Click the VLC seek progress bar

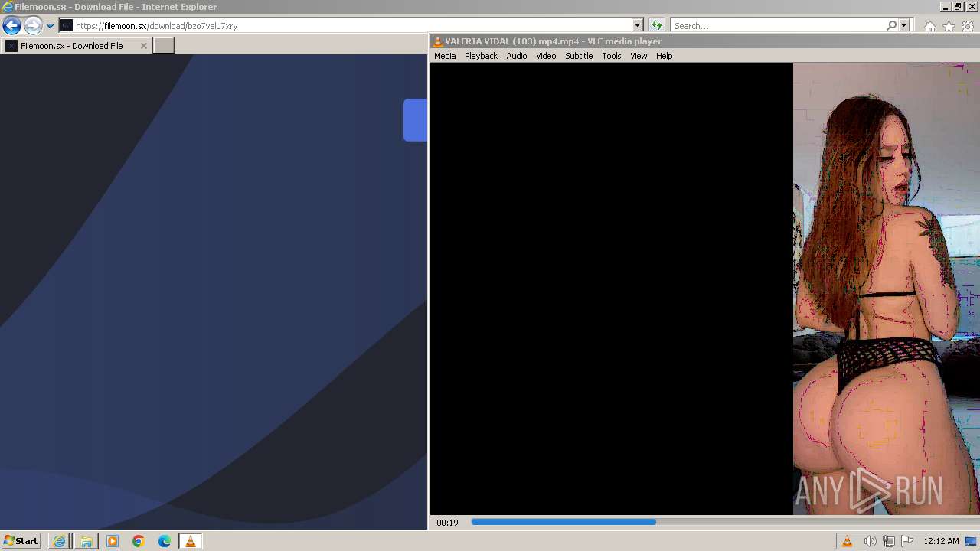coord(724,522)
